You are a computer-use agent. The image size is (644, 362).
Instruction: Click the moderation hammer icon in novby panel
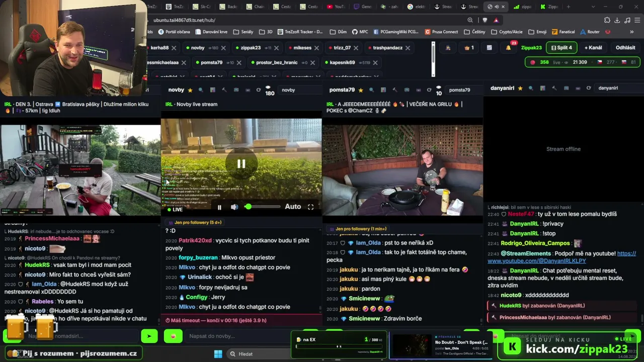[224, 90]
